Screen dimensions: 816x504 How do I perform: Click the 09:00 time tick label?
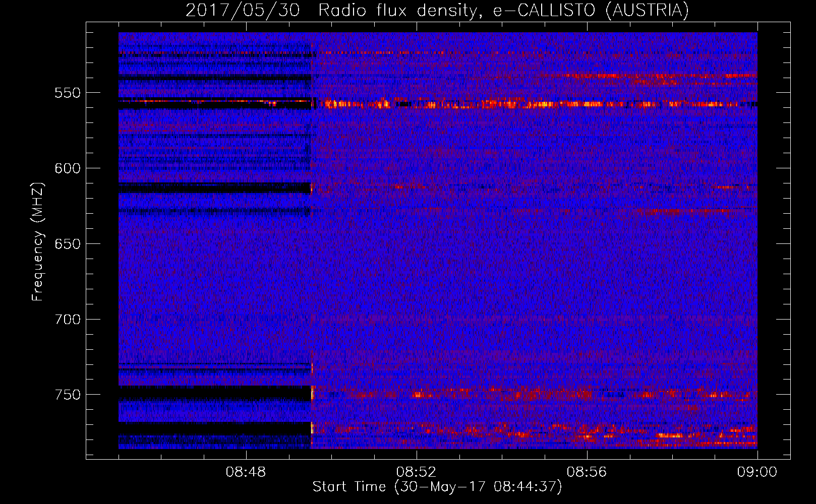pyautogui.click(x=757, y=472)
